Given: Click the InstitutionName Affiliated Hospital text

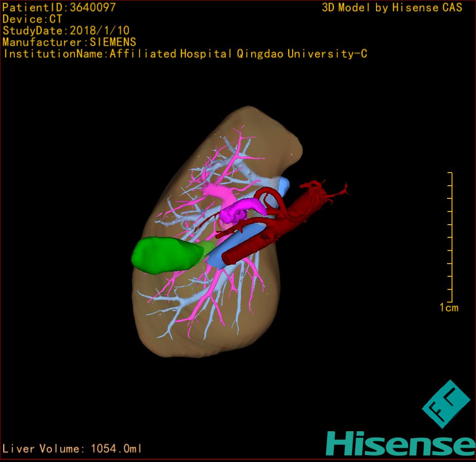Looking at the screenshot, I should click(x=185, y=54).
